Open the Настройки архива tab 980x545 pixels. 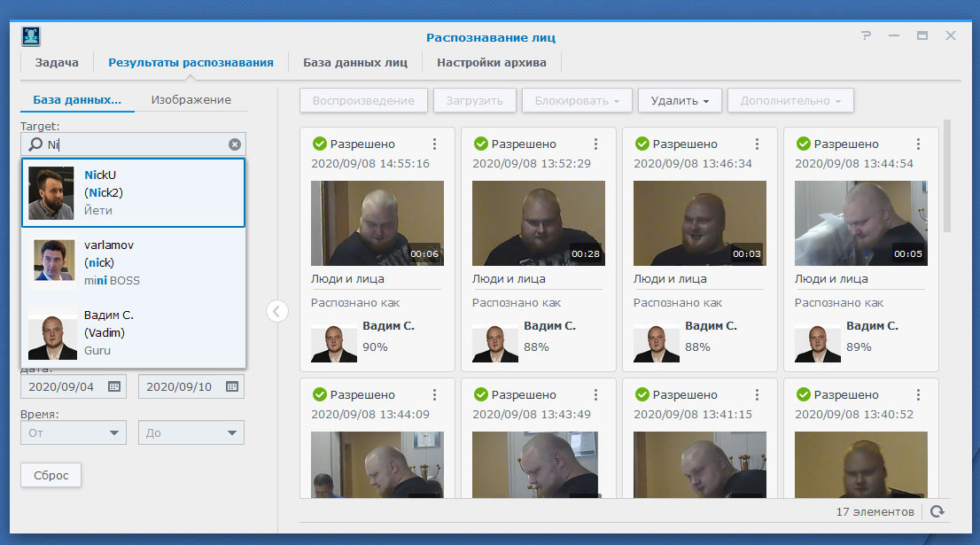click(491, 63)
